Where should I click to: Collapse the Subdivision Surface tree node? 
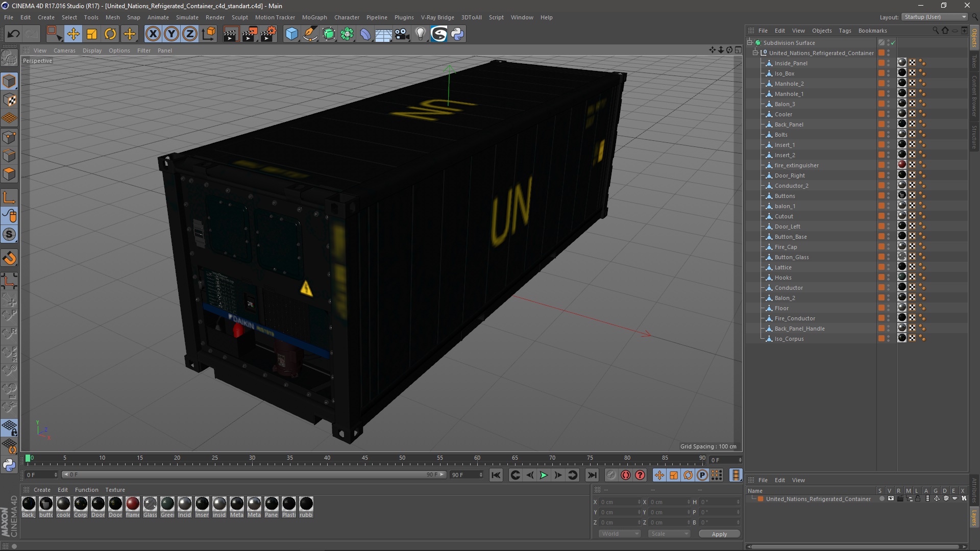(x=750, y=43)
